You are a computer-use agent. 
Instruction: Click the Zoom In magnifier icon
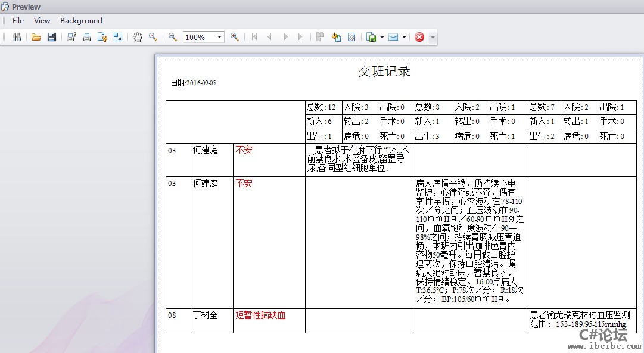click(235, 37)
